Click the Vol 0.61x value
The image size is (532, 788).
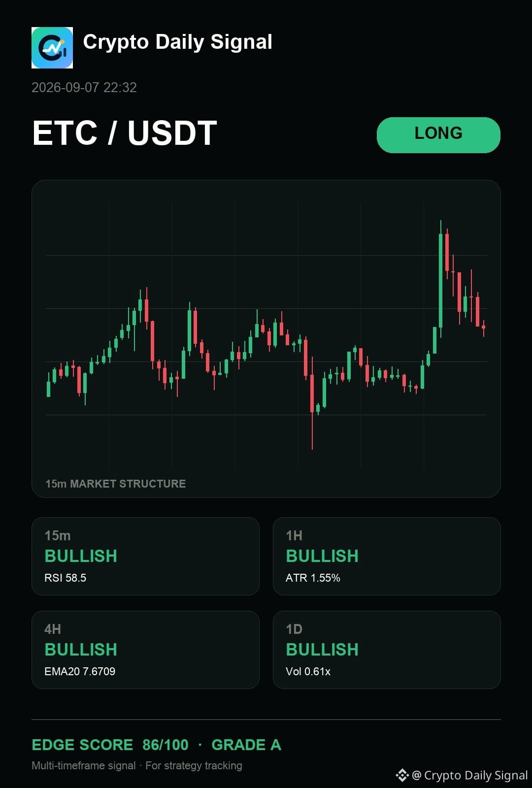(308, 671)
